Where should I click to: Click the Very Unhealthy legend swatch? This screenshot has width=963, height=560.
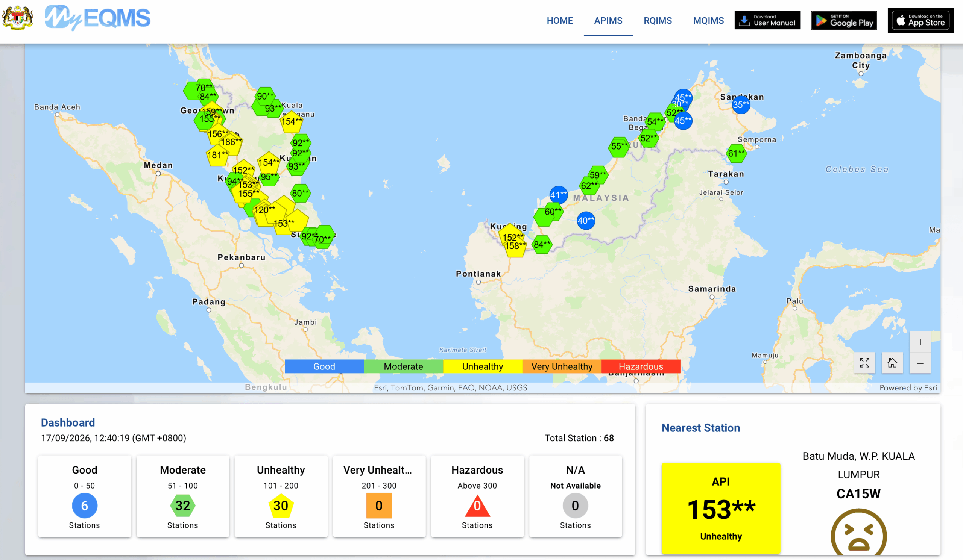click(x=561, y=366)
